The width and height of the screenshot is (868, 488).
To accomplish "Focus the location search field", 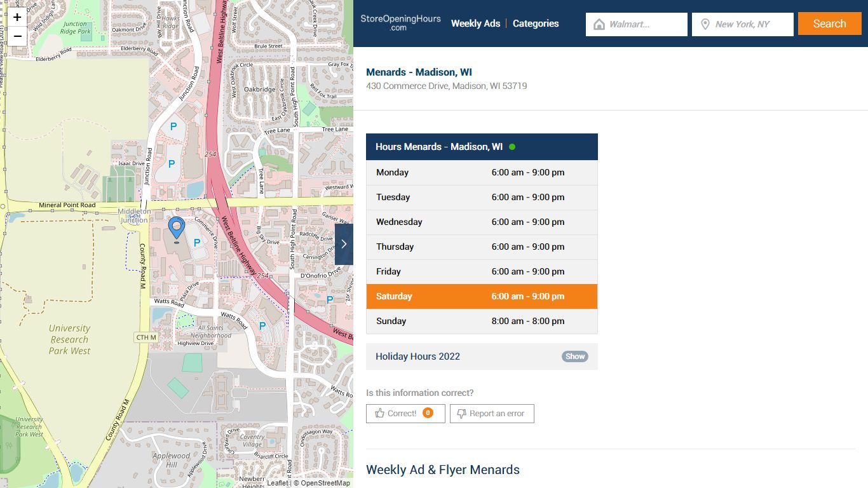I will coord(743,24).
